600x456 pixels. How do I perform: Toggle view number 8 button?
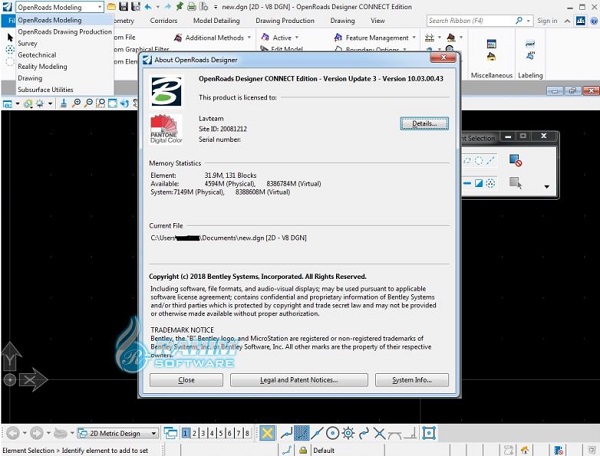[x=247, y=433]
